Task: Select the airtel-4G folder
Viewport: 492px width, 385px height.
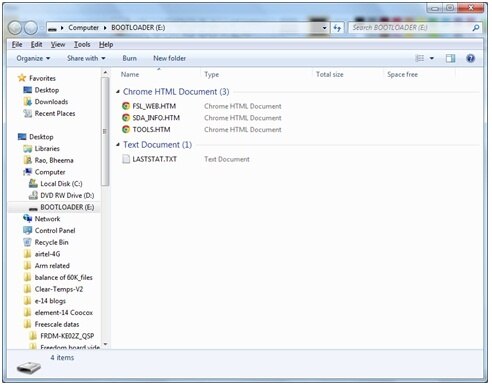Action: [x=47, y=254]
